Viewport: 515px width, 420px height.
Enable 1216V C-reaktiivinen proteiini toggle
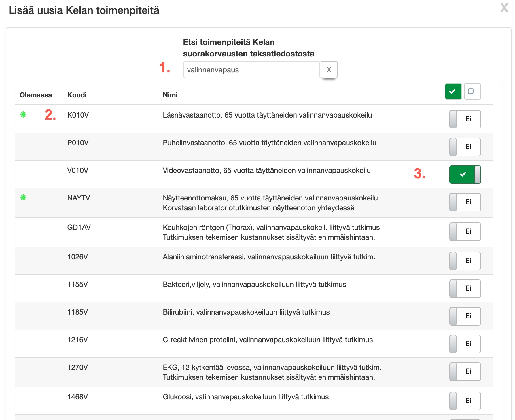pyautogui.click(x=465, y=344)
